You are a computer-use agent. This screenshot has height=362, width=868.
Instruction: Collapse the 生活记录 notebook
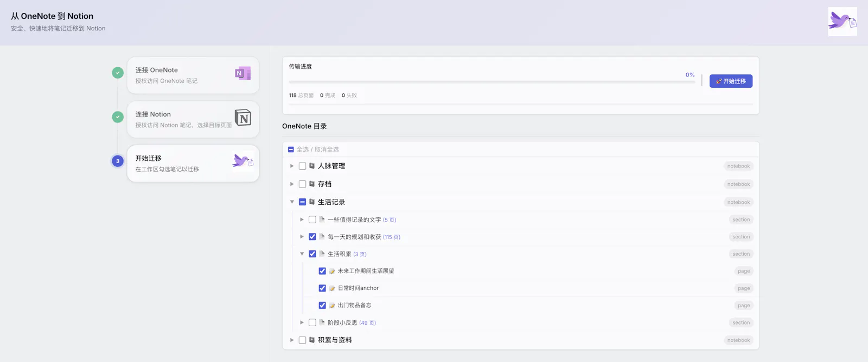pyautogui.click(x=292, y=202)
